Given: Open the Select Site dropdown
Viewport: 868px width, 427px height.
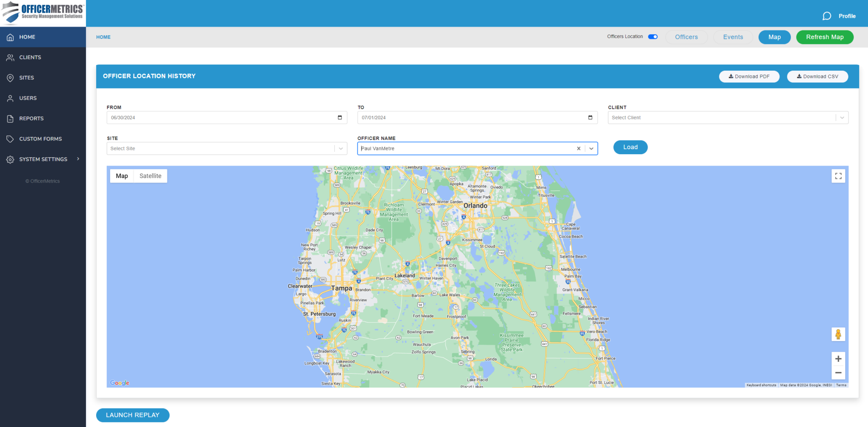Looking at the screenshot, I should click(x=340, y=149).
